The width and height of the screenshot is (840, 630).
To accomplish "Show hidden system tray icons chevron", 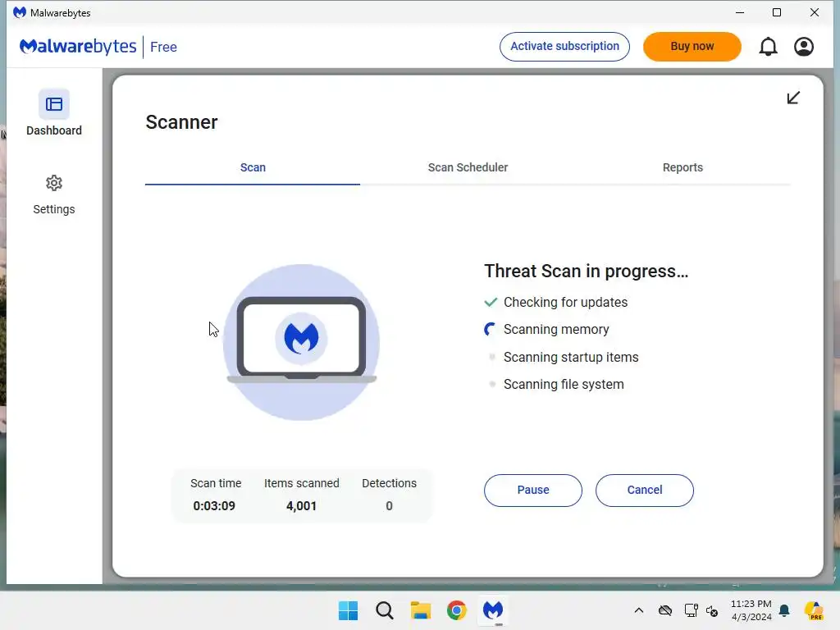I will click(x=638, y=610).
